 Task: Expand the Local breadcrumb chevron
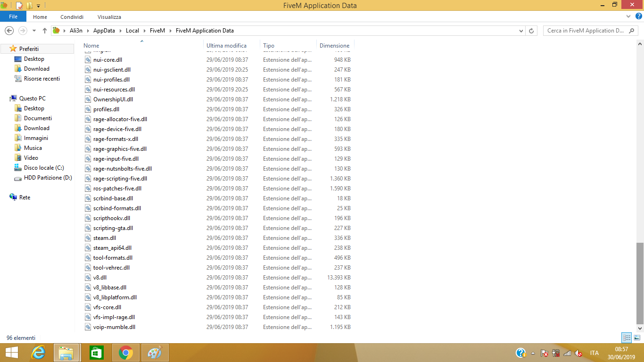144,31
